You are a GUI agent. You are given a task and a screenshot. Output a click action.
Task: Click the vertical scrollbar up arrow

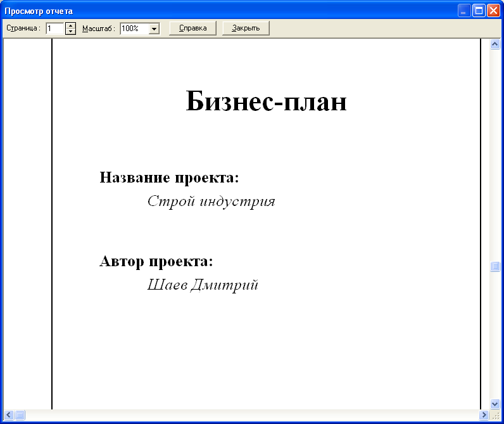pos(495,44)
